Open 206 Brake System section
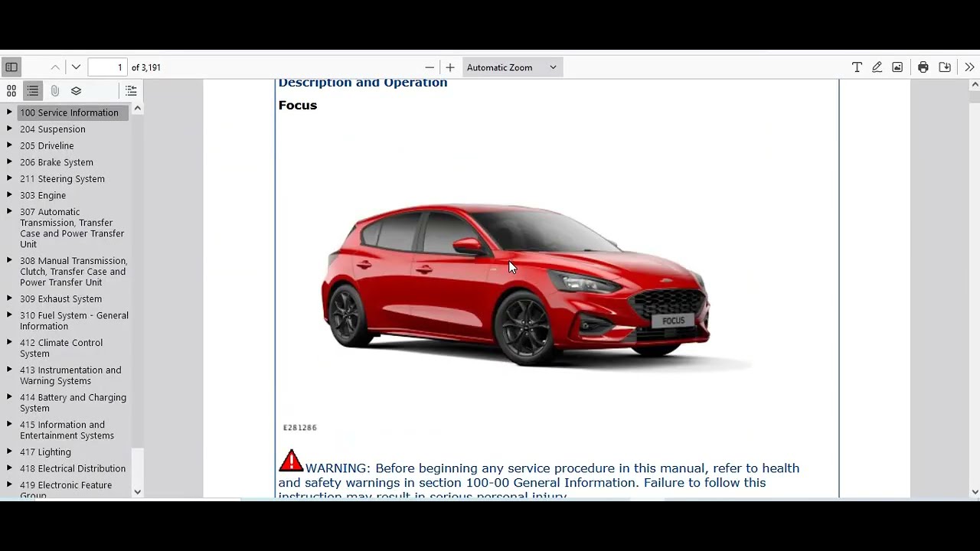980x551 pixels. pyautogui.click(x=57, y=162)
